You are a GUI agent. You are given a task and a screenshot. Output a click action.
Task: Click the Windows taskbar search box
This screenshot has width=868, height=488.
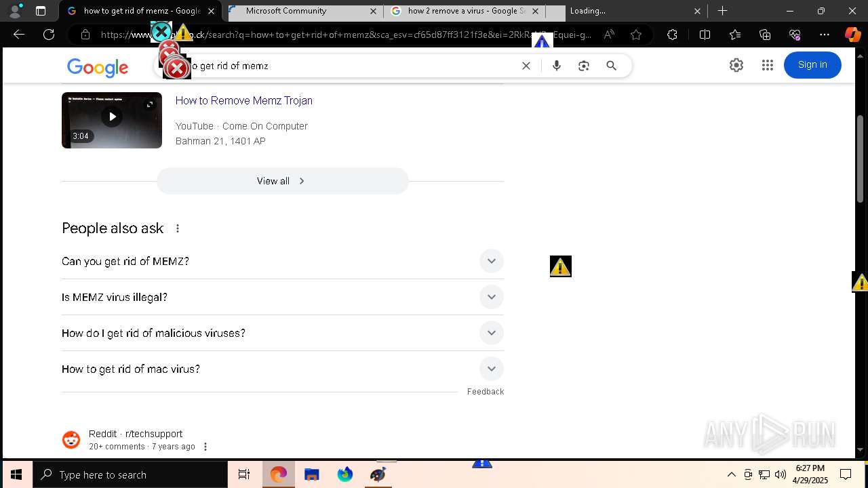point(130,474)
